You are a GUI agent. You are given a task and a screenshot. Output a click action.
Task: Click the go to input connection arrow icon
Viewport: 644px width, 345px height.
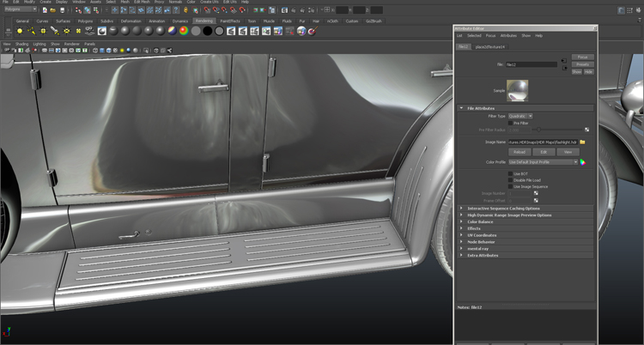coord(564,62)
